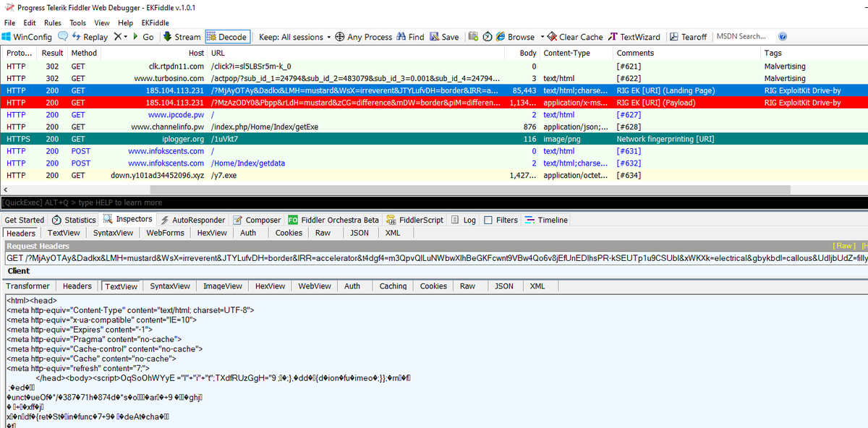Viewport: 868px width, 428px height.
Task: Open Find sessions dialog
Action: [x=411, y=37]
